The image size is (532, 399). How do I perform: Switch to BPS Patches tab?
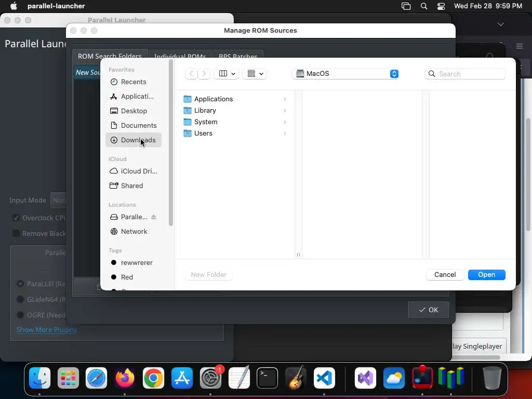click(238, 56)
